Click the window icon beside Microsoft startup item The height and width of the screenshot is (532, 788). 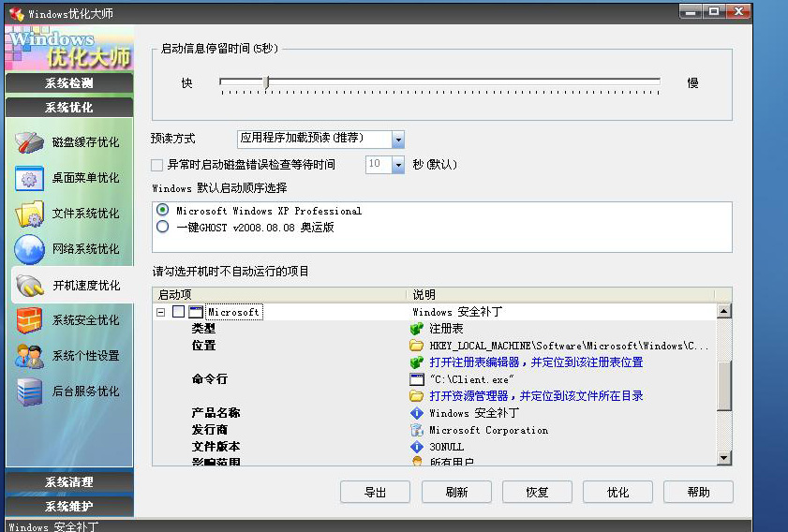coord(196,312)
